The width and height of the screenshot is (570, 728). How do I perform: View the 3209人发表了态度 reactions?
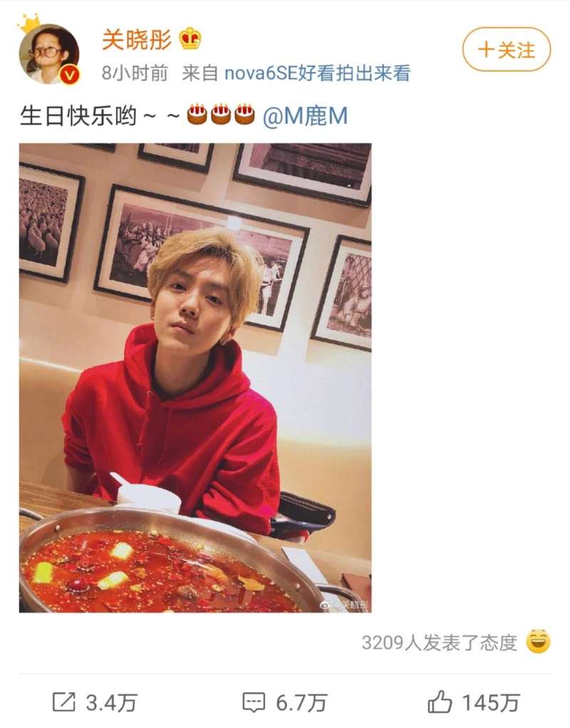(439, 643)
